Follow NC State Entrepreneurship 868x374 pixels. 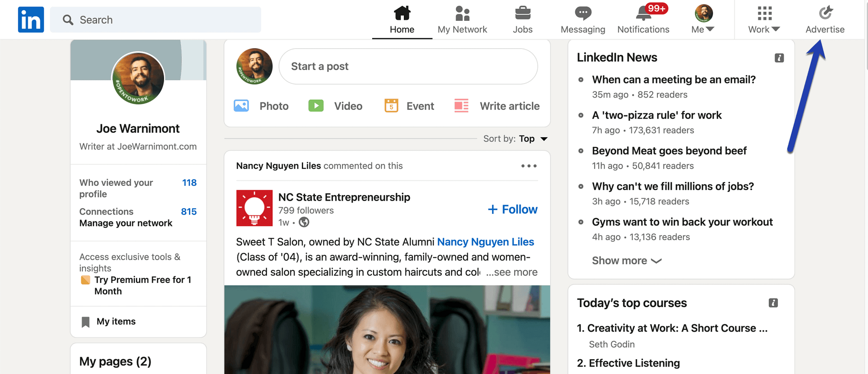tap(512, 209)
